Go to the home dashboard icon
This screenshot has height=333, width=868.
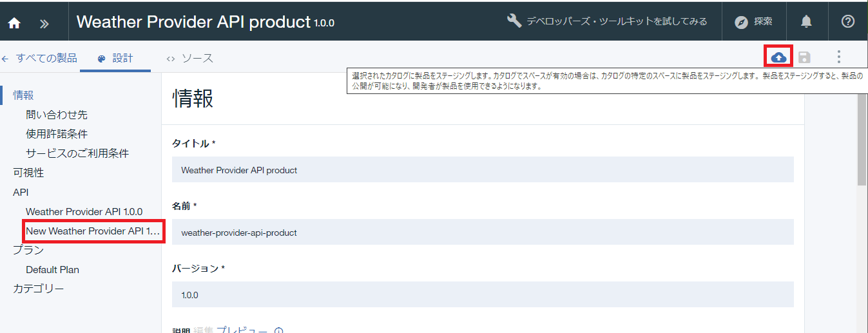click(x=14, y=23)
